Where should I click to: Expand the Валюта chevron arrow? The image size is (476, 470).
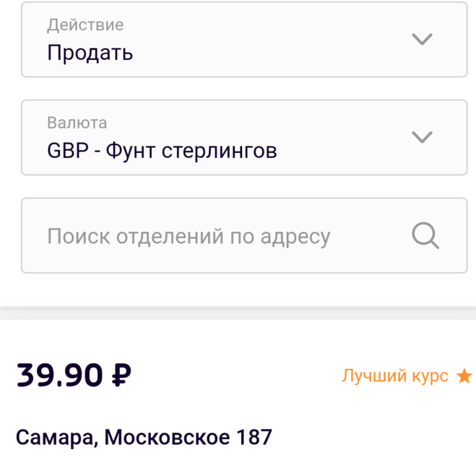(422, 136)
